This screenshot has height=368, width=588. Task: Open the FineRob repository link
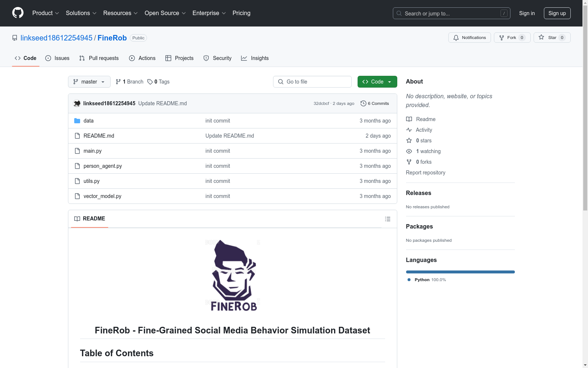coord(112,38)
